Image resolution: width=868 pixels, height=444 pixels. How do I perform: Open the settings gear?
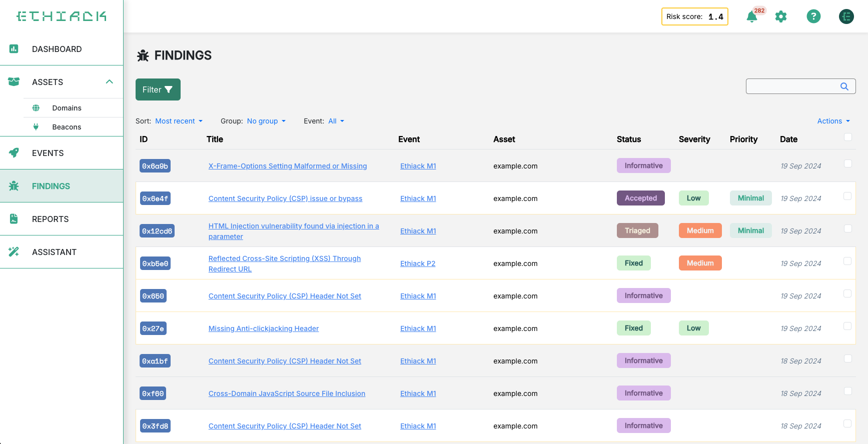pyautogui.click(x=781, y=16)
